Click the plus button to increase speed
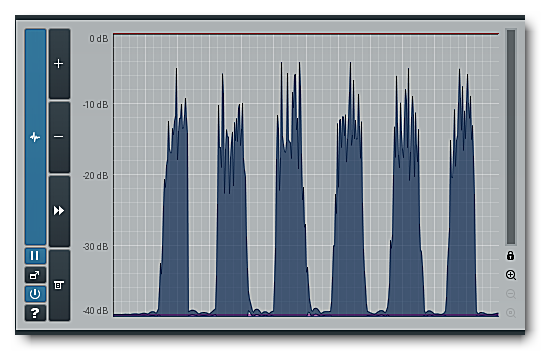 point(59,64)
